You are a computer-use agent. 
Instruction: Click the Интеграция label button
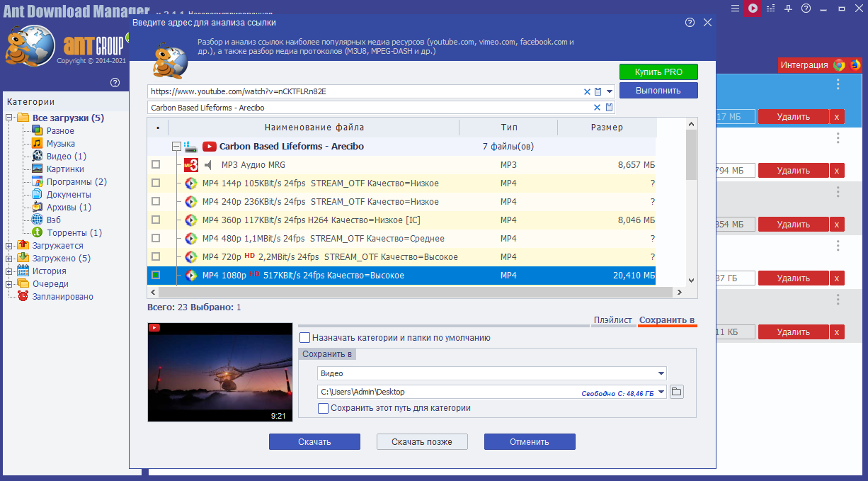pos(804,65)
